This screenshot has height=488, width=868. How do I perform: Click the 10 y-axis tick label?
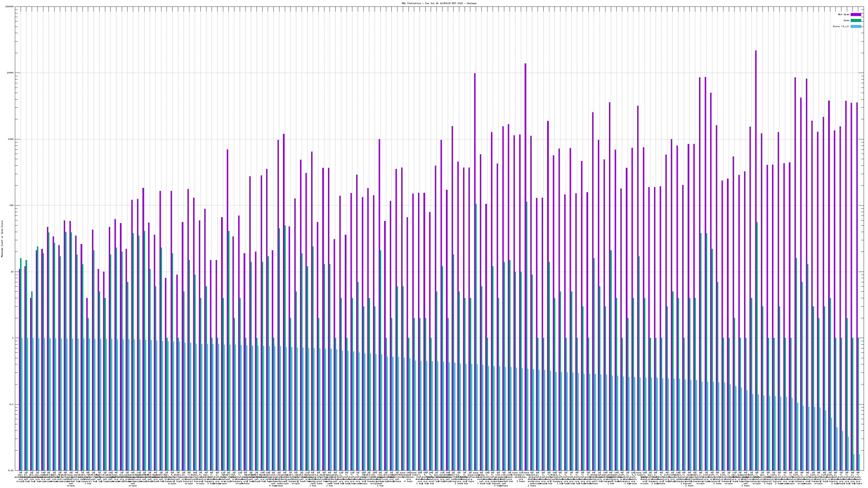12,272
